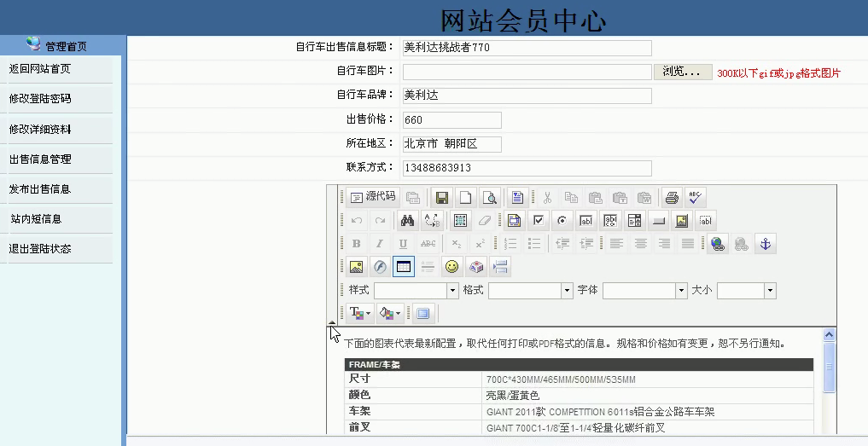The image size is (868, 446).
Task: Click 退出登陆状态 to log out
Action: pyautogui.click(x=40, y=249)
